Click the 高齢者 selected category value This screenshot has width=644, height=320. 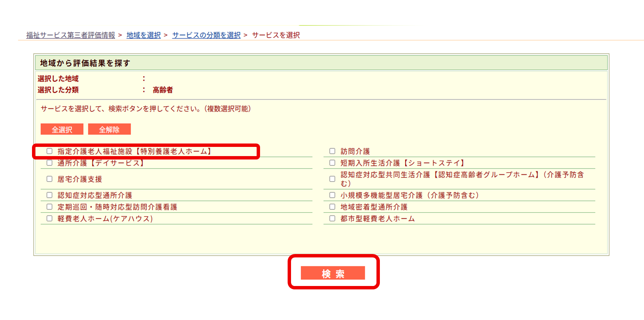coord(163,90)
